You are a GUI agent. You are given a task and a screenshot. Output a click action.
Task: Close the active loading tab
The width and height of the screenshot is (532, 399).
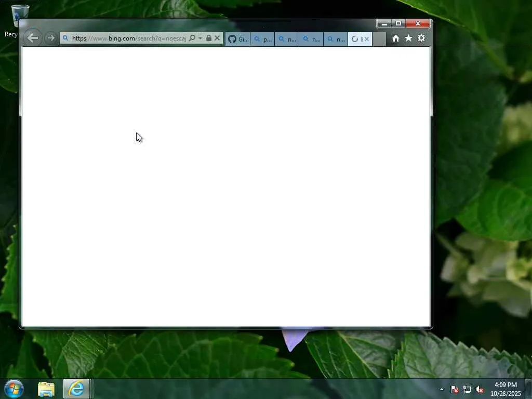pyautogui.click(x=367, y=39)
